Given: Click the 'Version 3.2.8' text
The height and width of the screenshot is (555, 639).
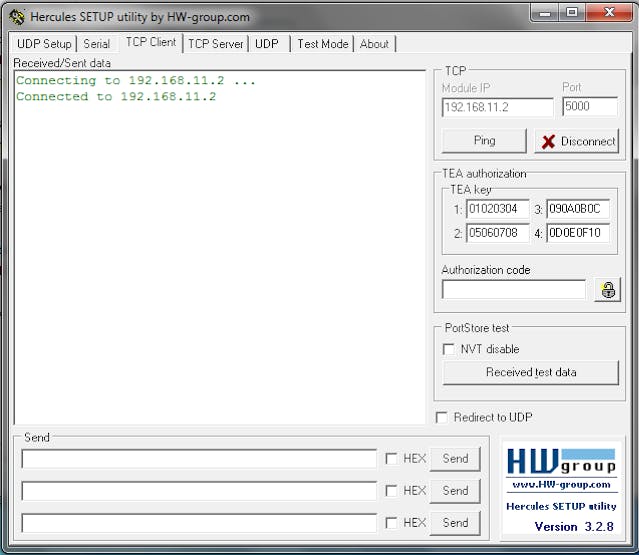Looking at the screenshot, I should 574,526.
